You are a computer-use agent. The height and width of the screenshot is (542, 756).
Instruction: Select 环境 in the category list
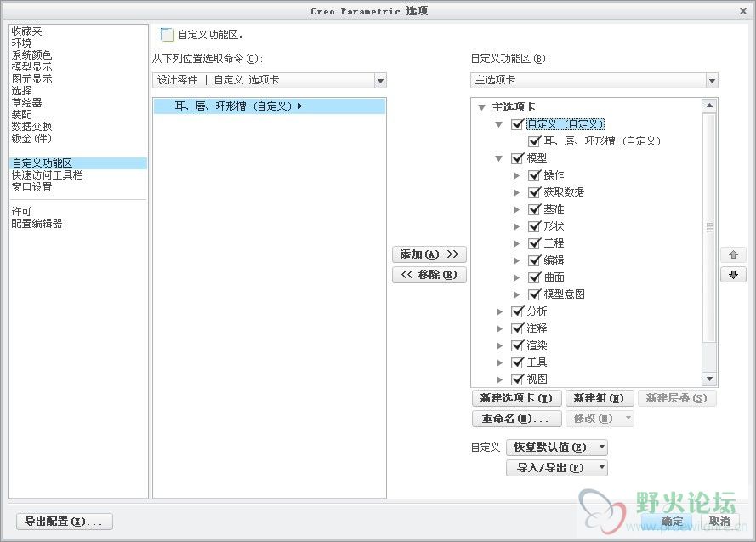point(22,43)
